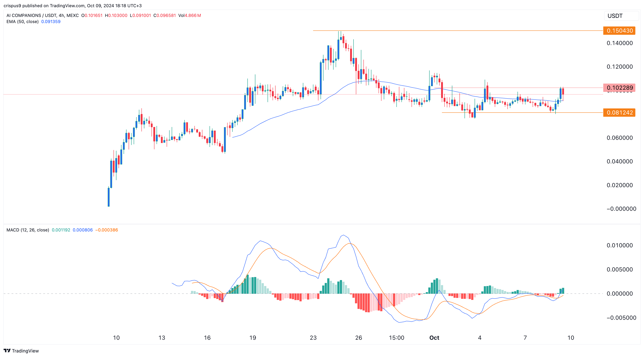This screenshot has width=644, height=357.
Task: Click the 0.060000 price axis label
Action: tap(620, 138)
